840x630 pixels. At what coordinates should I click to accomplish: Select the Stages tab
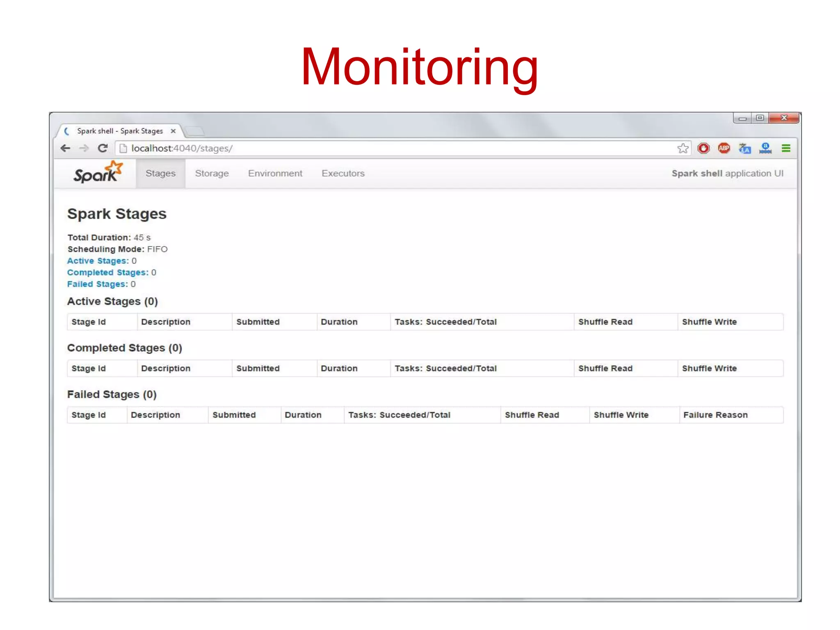point(160,173)
